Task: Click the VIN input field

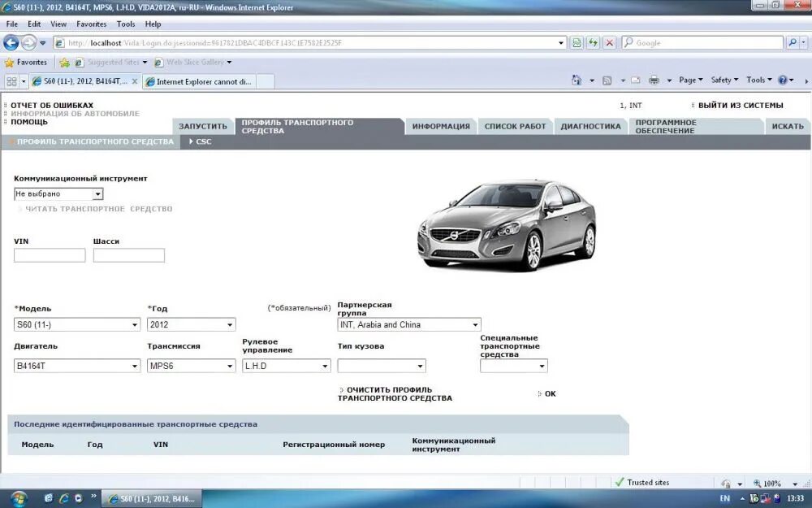Action: pos(50,255)
